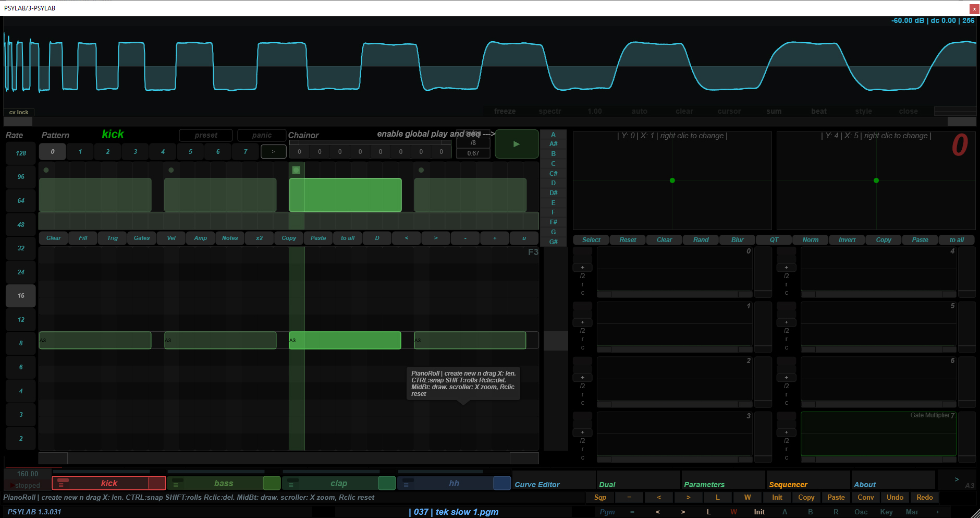Click the piano roll horizontal scroller bar
This screenshot has width=980, height=518.
(288, 458)
